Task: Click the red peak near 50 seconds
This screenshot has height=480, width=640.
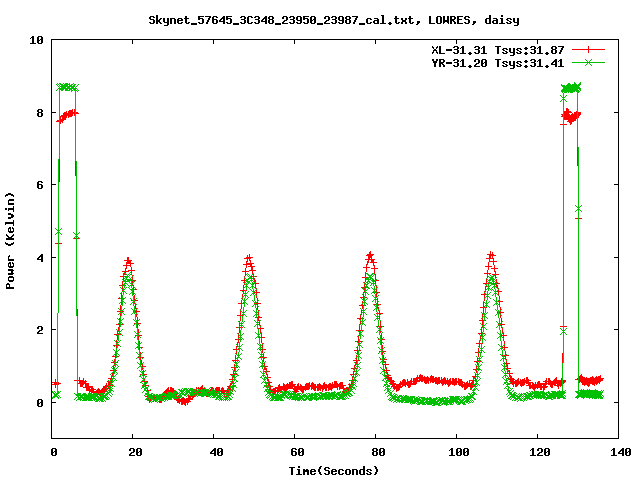Action: pos(249,259)
